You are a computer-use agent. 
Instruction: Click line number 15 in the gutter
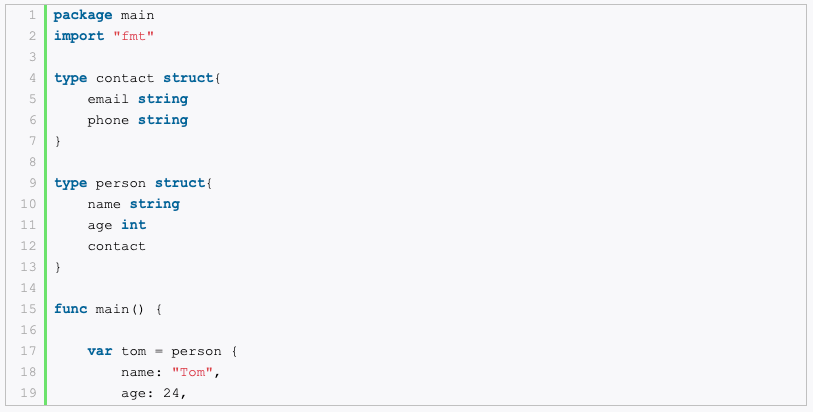click(28, 309)
